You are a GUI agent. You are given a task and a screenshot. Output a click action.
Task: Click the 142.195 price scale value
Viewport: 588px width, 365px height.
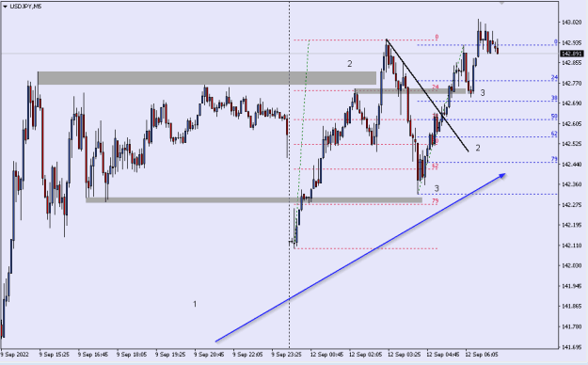[x=571, y=225]
